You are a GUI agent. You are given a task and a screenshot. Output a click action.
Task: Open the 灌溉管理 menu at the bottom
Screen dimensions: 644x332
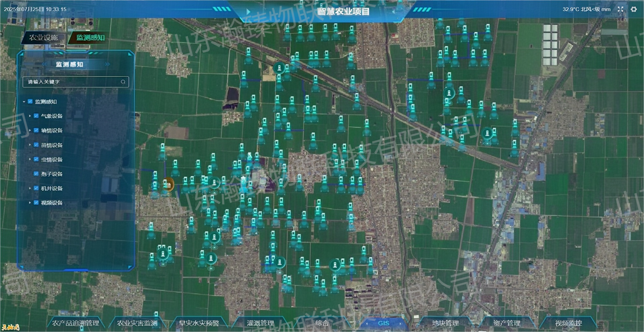coord(260,324)
